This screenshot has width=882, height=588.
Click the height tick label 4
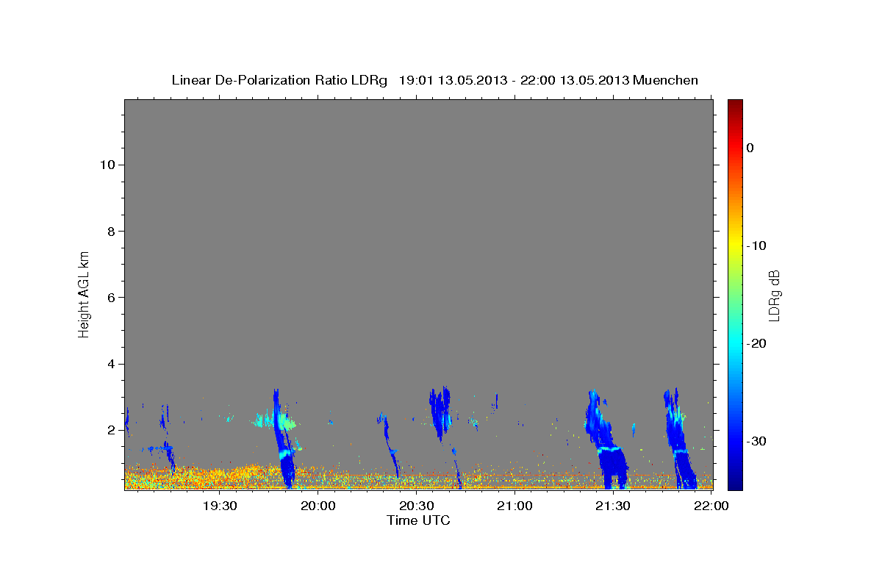pyautogui.click(x=111, y=364)
